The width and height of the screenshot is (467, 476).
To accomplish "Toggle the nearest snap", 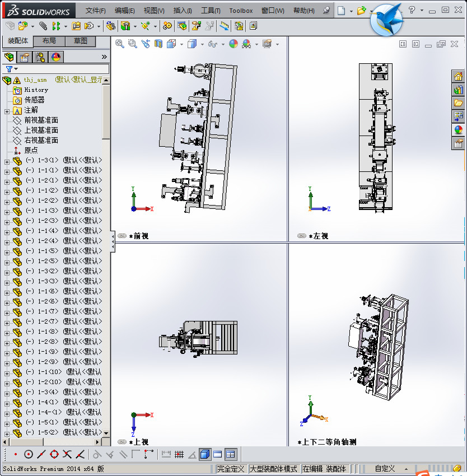I will (80, 455).
